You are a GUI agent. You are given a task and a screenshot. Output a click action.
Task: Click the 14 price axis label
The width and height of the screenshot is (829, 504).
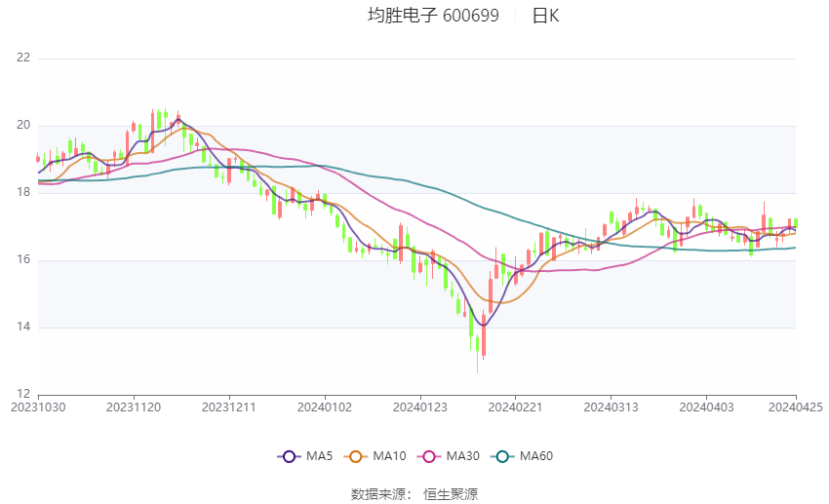coord(23,327)
